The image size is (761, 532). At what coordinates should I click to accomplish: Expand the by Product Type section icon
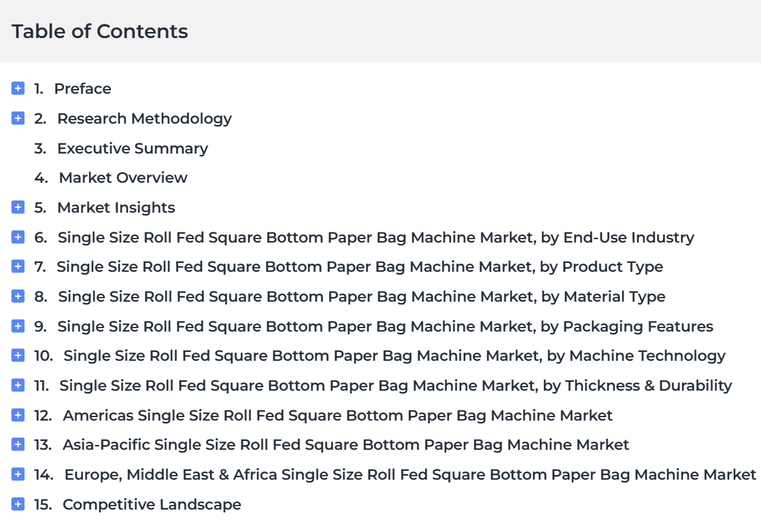pos(18,266)
